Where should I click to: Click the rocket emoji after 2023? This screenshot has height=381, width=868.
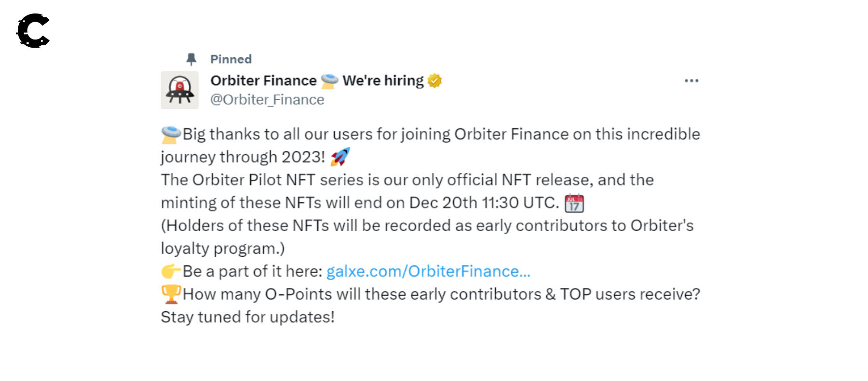[340, 157]
